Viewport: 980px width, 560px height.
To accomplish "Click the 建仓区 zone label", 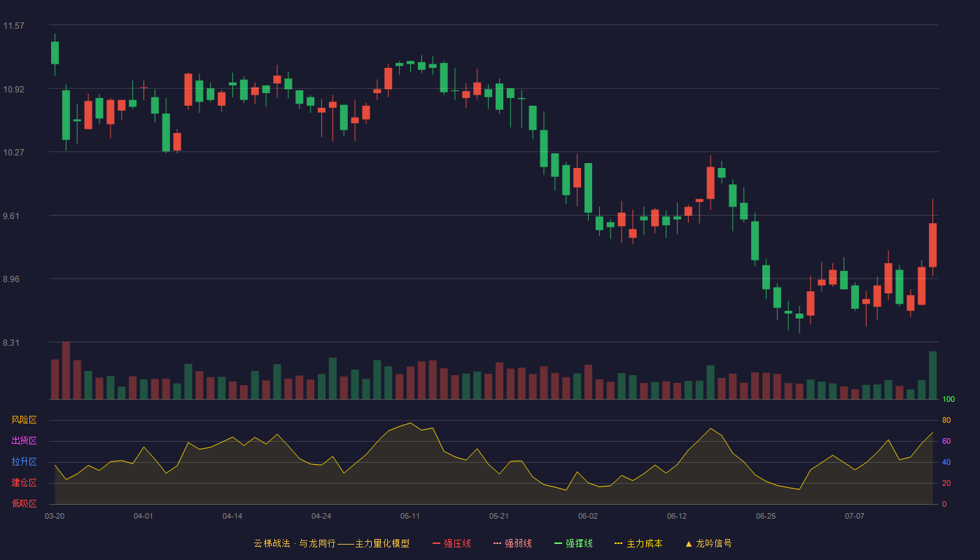I will pos(24,483).
